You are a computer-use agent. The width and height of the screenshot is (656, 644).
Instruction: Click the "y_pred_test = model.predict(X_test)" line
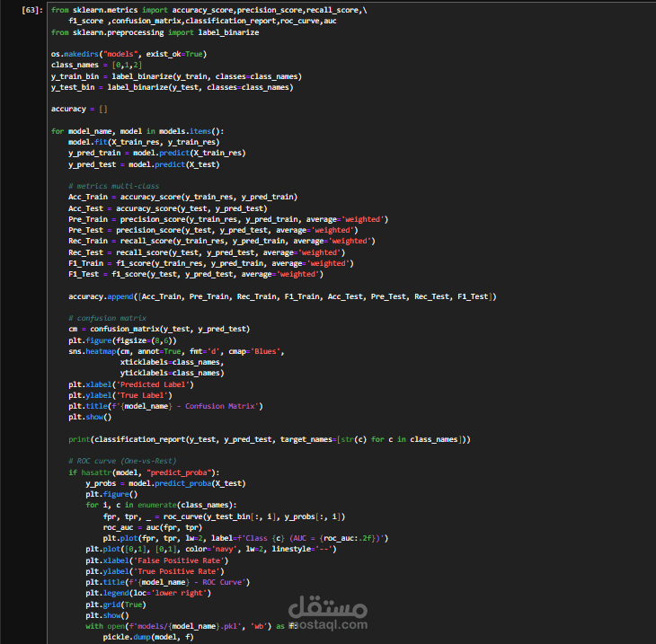[144, 164]
